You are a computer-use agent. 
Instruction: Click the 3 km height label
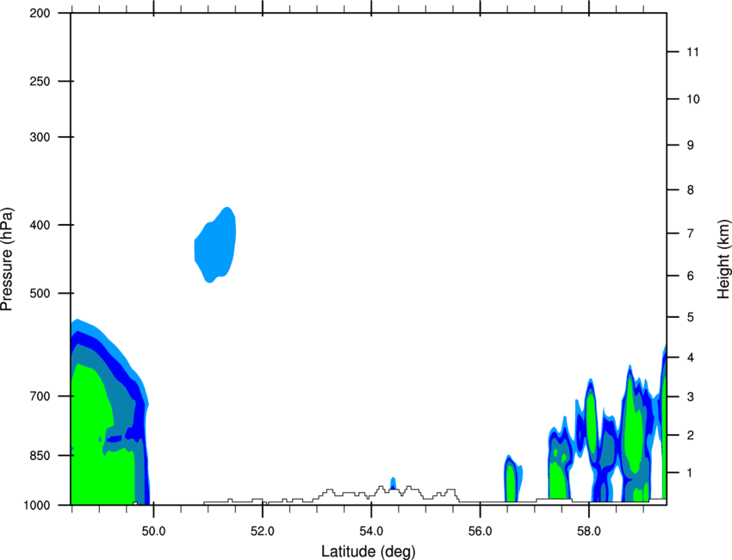[690, 396]
